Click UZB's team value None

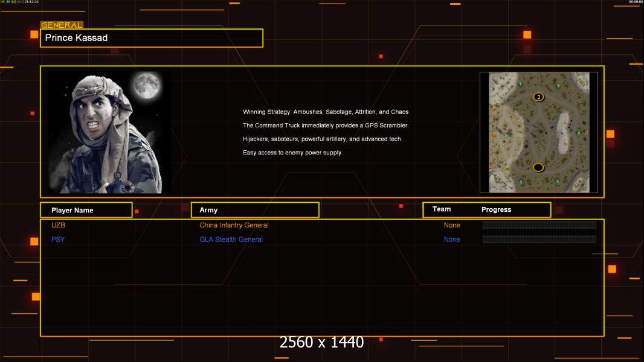tap(452, 225)
